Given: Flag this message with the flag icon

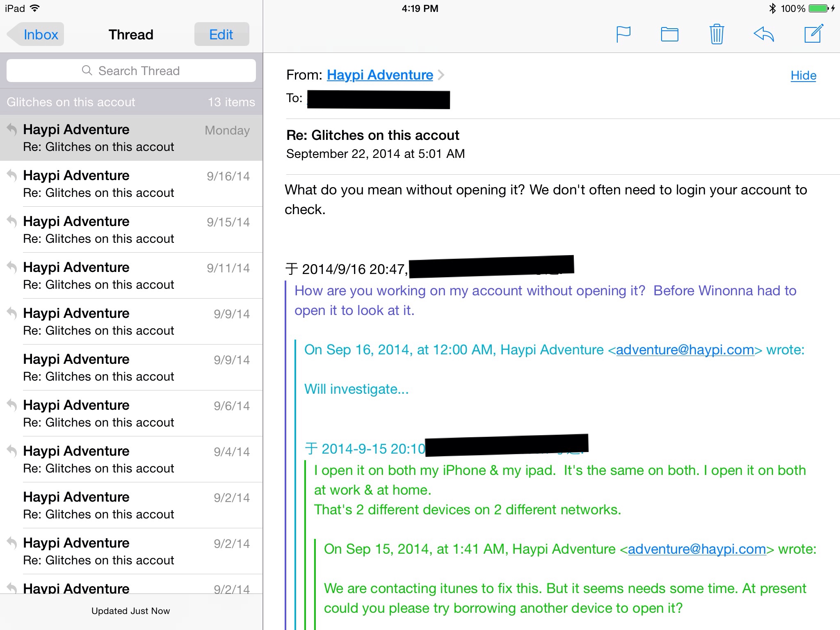Looking at the screenshot, I should [623, 34].
